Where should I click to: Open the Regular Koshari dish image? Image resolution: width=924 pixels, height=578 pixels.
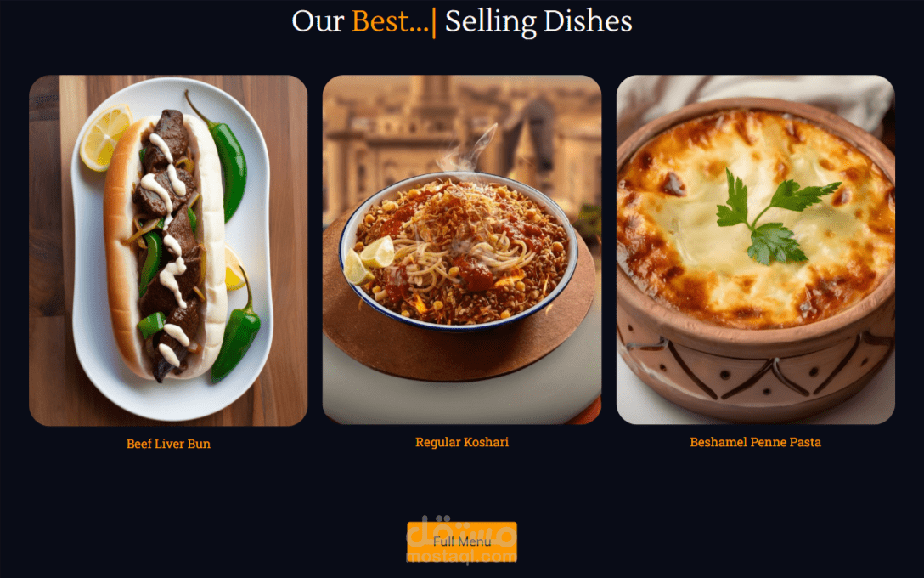(x=461, y=250)
